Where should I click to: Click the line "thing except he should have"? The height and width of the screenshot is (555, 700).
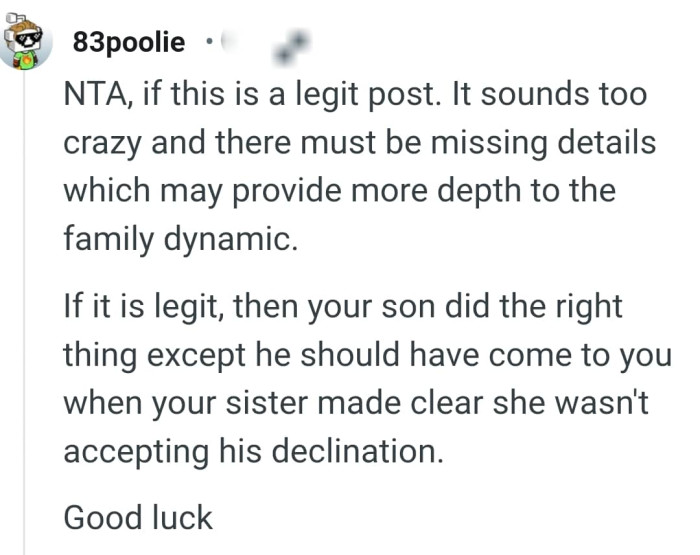point(367,355)
